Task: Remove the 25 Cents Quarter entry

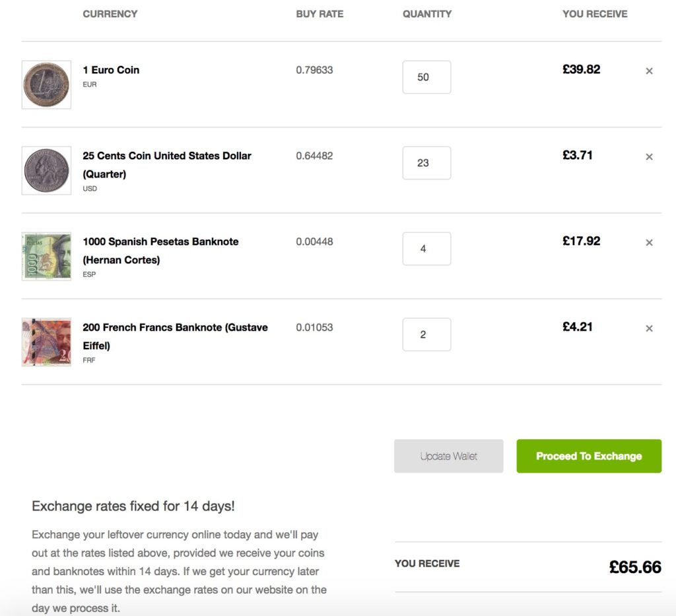Action: (x=649, y=156)
